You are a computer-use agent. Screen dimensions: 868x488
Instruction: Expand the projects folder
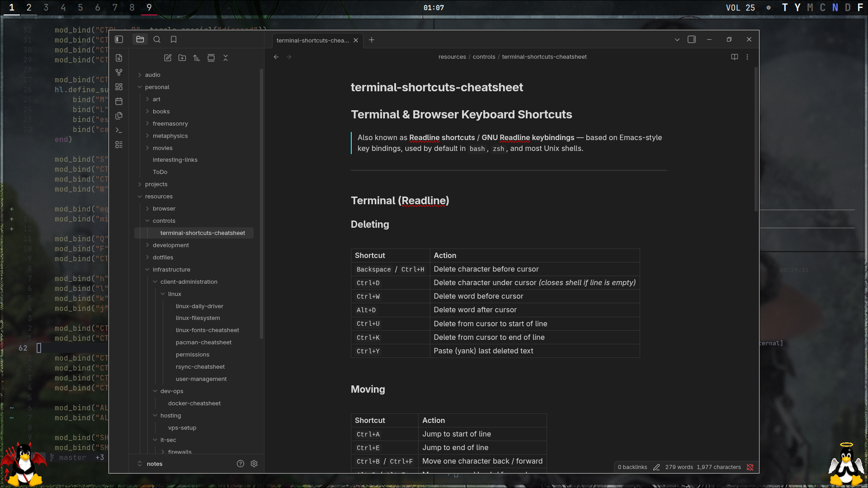[156, 184]
